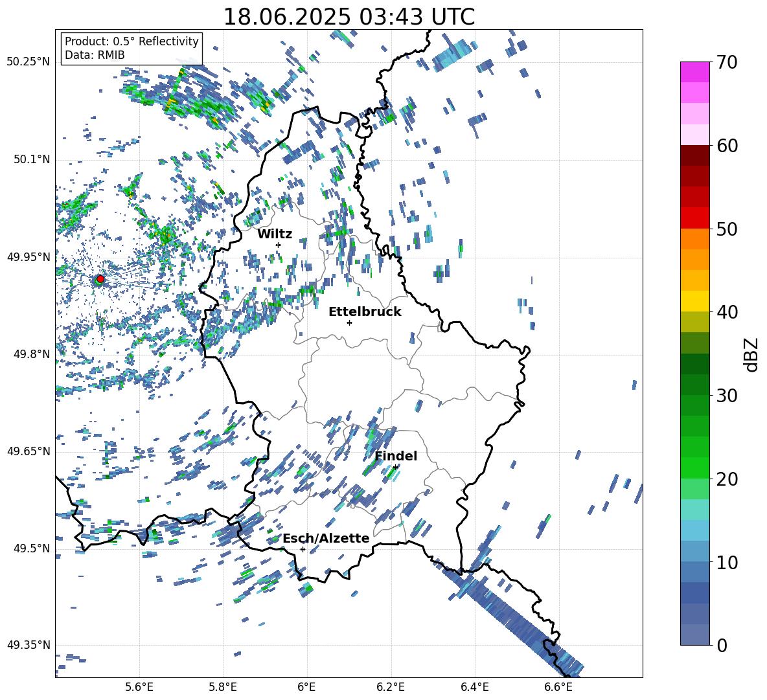This screenshot has height=700, width=767.
Task: Click the 50.25°N latitude label
Action: click(29, 62)
